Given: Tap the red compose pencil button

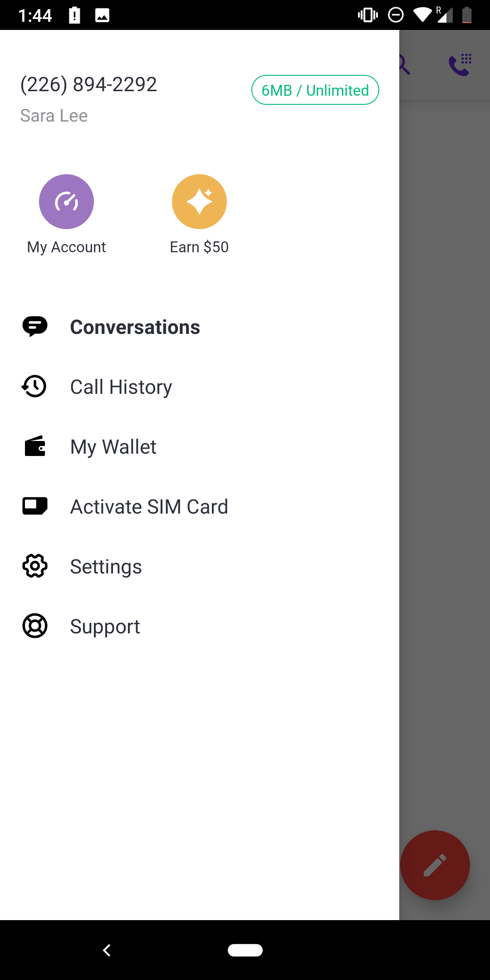Looking at the screenshot, I should pyautogui.click(x=435, y=865).
